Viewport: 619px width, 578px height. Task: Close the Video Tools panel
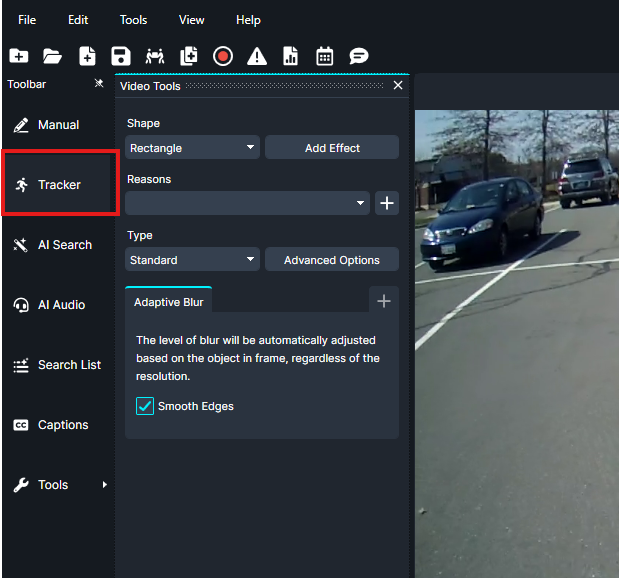coord(398,86)
